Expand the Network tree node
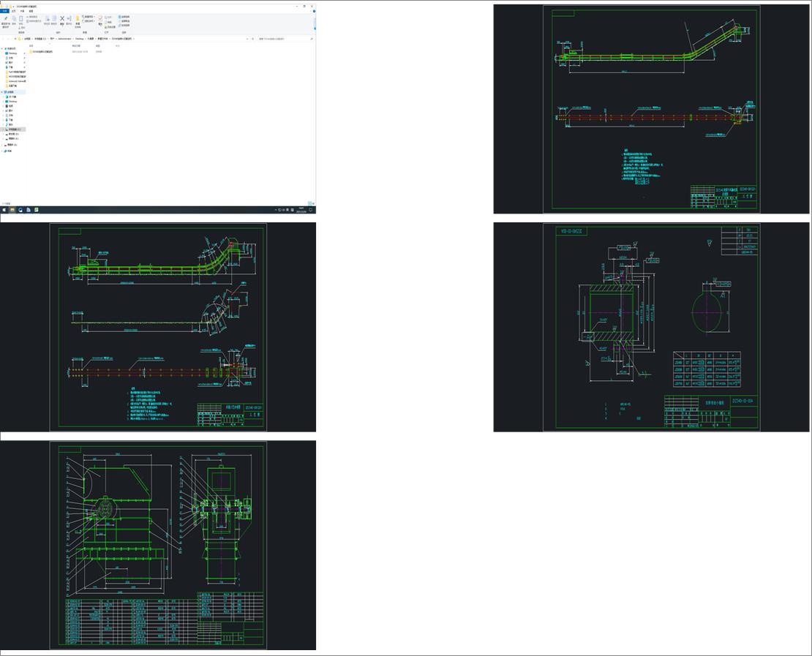The height and width of the screenshot is (656, 812). point(2,151)
